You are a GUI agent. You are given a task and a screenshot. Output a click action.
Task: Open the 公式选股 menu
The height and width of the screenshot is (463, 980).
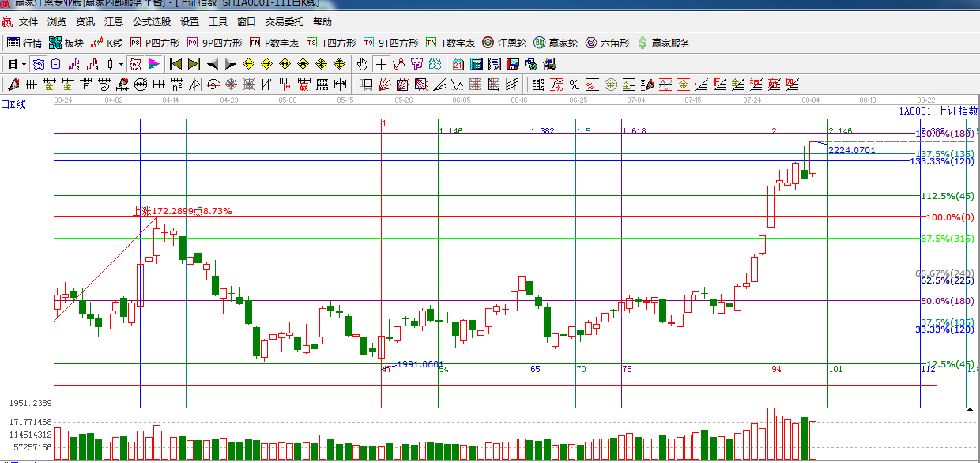click(152, 22)
